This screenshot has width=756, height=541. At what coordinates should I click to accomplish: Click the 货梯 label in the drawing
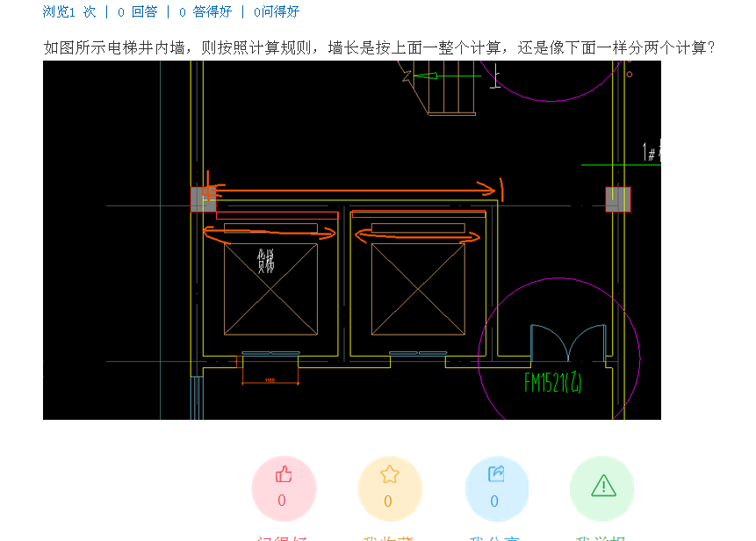click(266, 261)
